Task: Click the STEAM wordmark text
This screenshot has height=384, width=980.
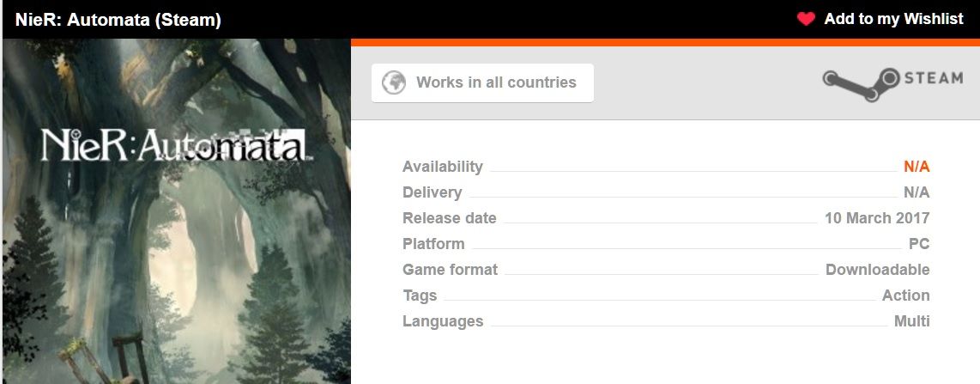Action: point(934,78)
